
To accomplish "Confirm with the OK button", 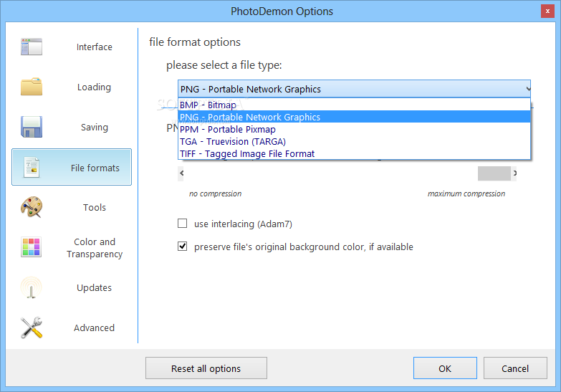I will (x=445, y=368).
